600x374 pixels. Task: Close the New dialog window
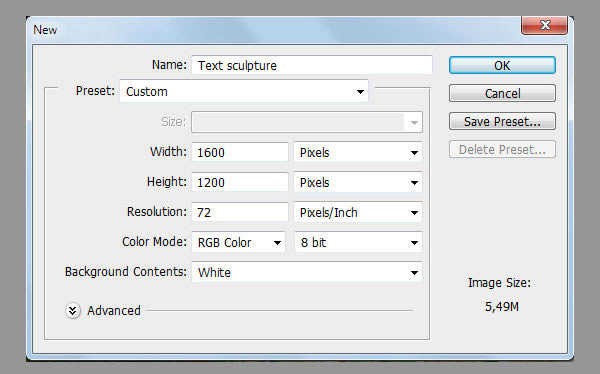click(545, 25)
